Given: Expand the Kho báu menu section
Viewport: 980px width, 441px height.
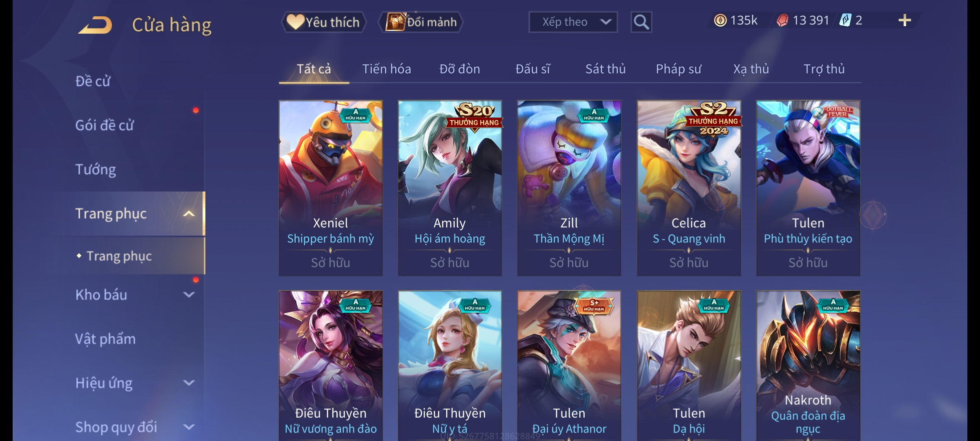Looking at the screenshot, I should click(189, 294).
